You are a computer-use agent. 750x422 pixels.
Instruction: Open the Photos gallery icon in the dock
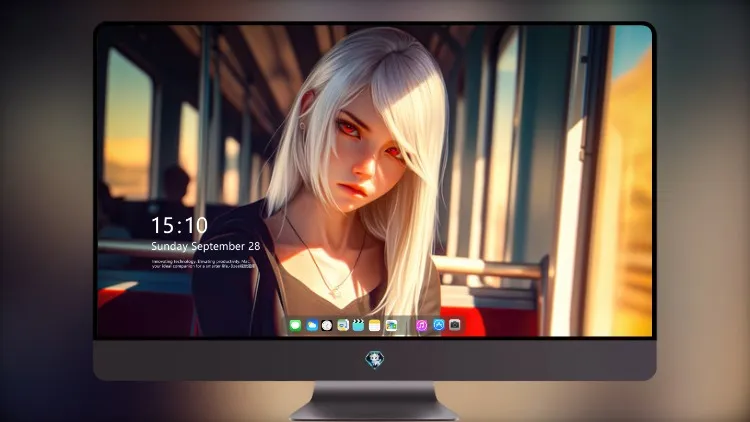click(391, 325)
